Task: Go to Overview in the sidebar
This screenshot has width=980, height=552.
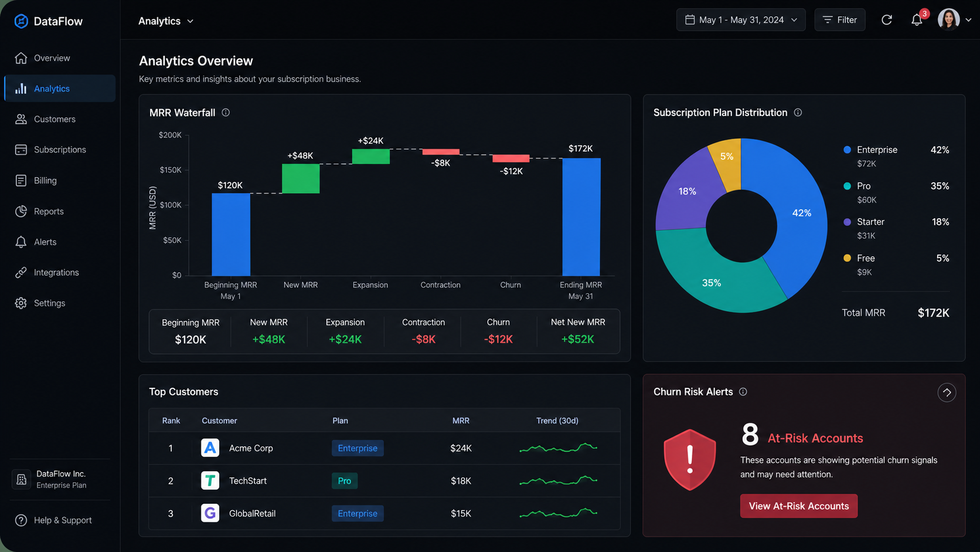Action: tap(60, 58)
